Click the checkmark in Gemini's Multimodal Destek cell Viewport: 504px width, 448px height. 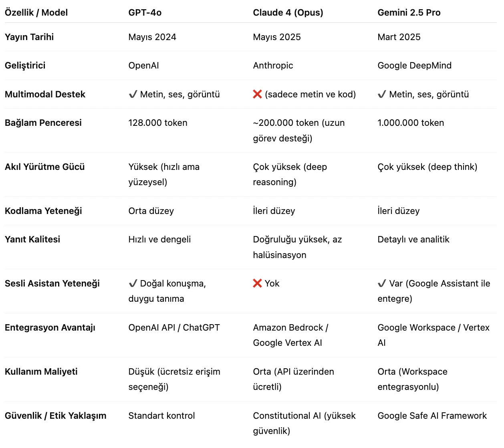click(382, 95)
